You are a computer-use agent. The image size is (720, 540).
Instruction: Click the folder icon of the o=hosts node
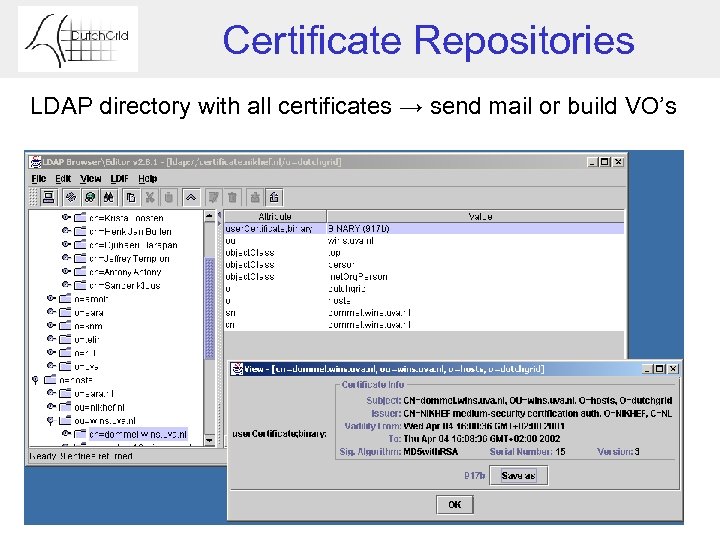50,380
